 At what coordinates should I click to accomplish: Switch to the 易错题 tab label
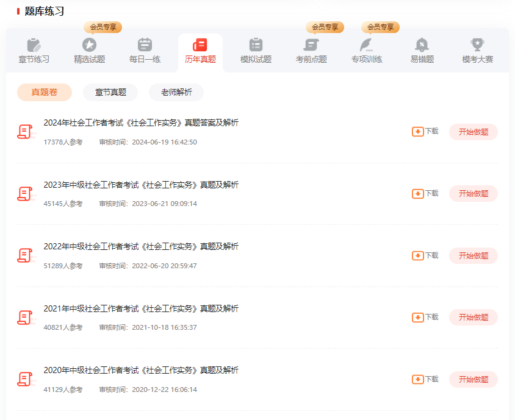[422, 59]
